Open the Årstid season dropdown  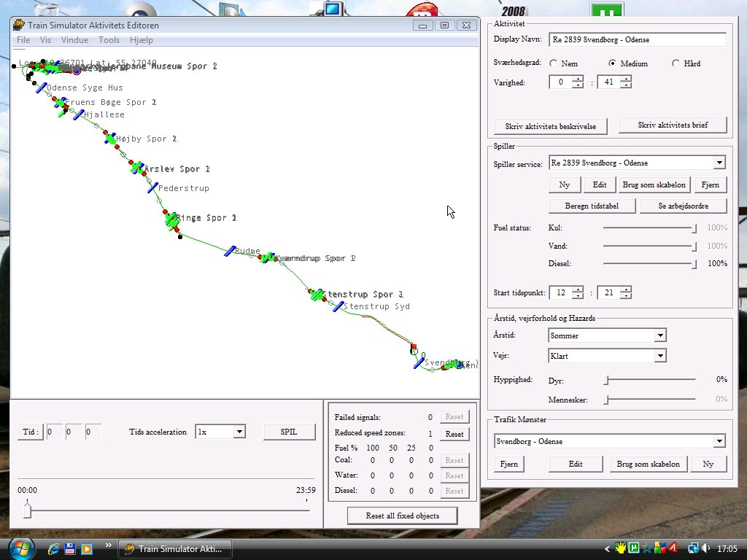pos(659,335)
